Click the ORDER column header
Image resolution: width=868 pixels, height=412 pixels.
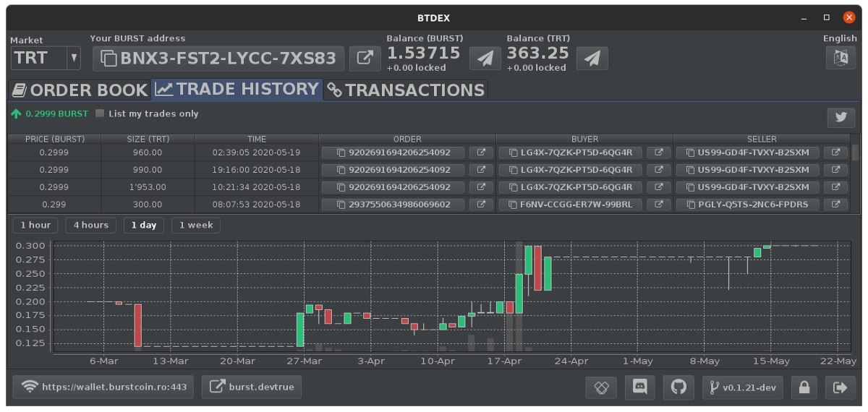(x=407, y=139)
